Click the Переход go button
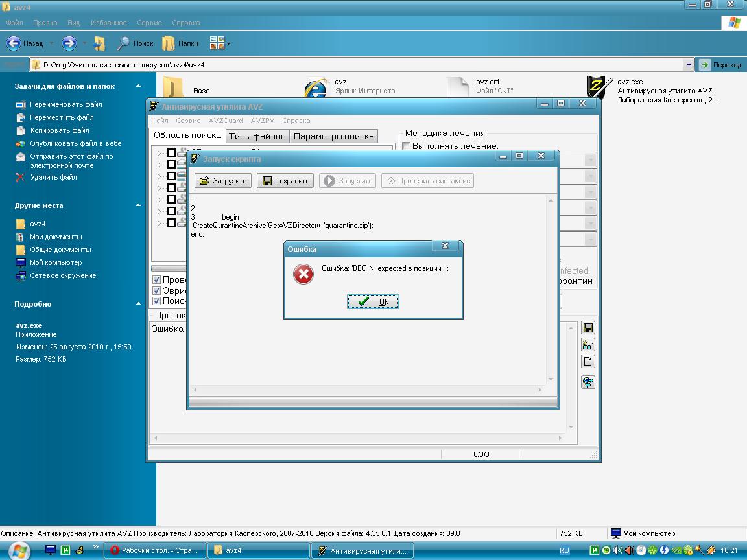Image resolution: width=747 pixels, height=560 pixels. tap(721, 65)
